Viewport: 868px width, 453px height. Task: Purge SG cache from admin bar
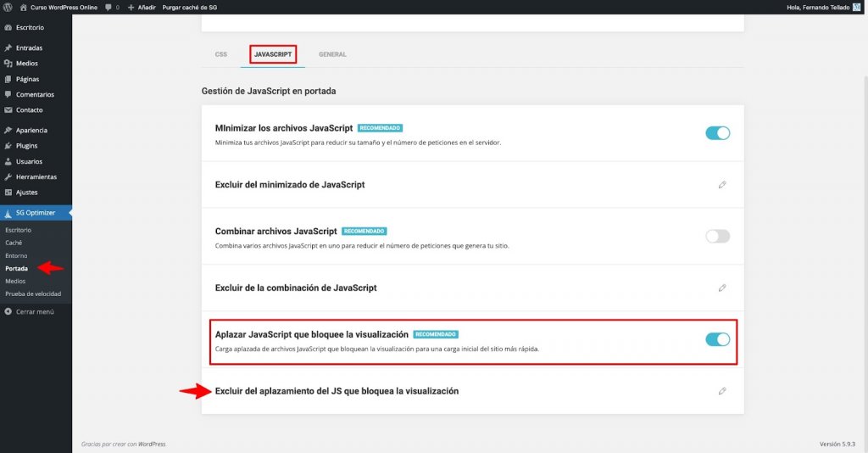click(189, 7)
